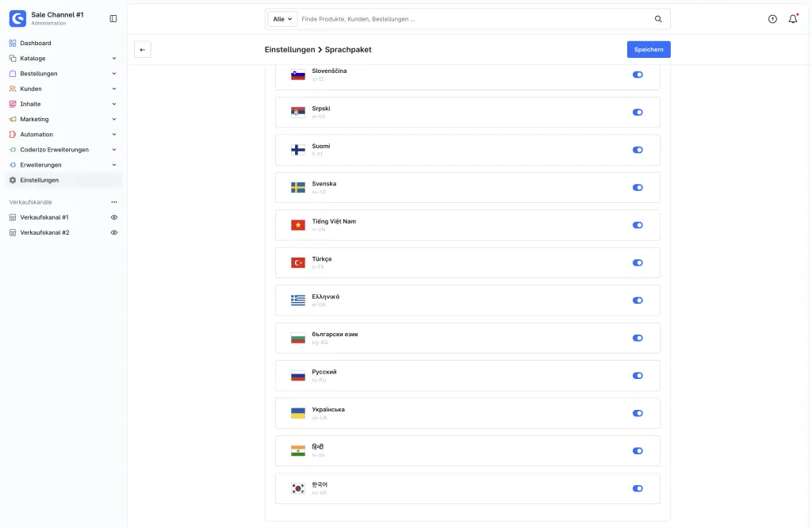Viewport: 812px width, 528px height.
Task: Open Einstellungen in the sidebar
Action: 40,180
